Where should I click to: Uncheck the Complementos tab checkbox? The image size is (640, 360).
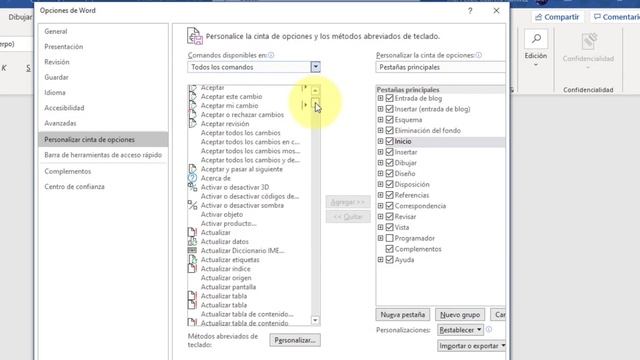[x=389, y=249]
